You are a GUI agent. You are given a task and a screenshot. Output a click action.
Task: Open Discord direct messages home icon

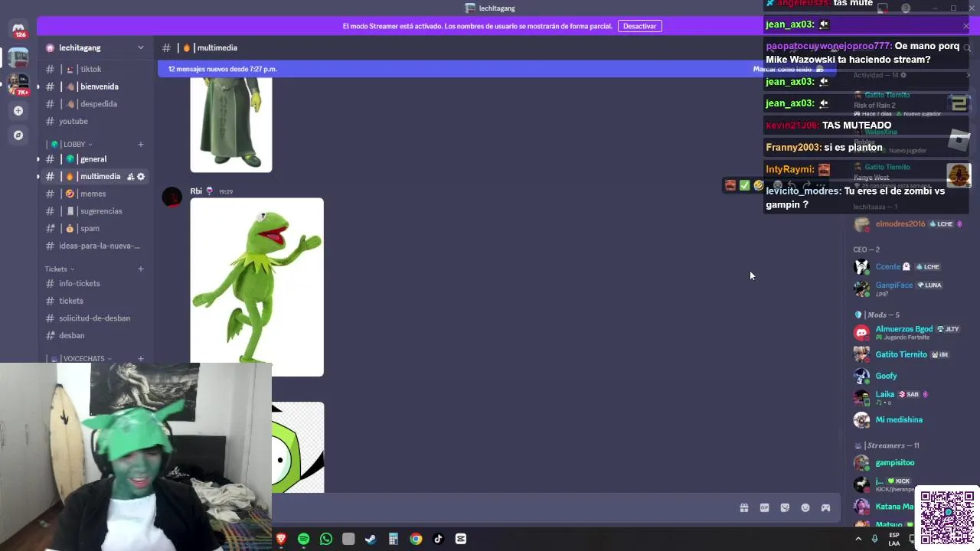(18, 30)
